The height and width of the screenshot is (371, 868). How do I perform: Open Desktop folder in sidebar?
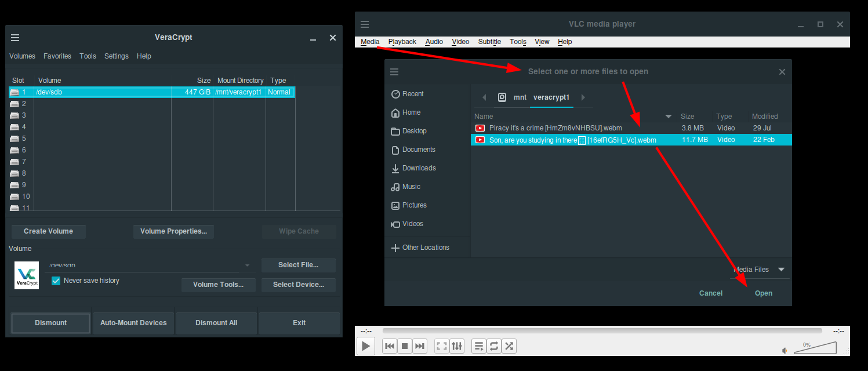tap(409, 131)
